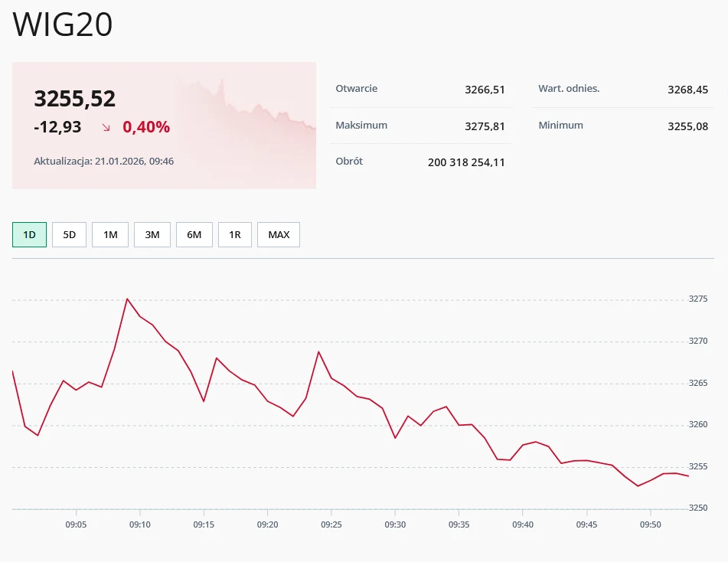Click the Obrót turnover value
This screenshot has height=562, width=728.
(466, 162)
